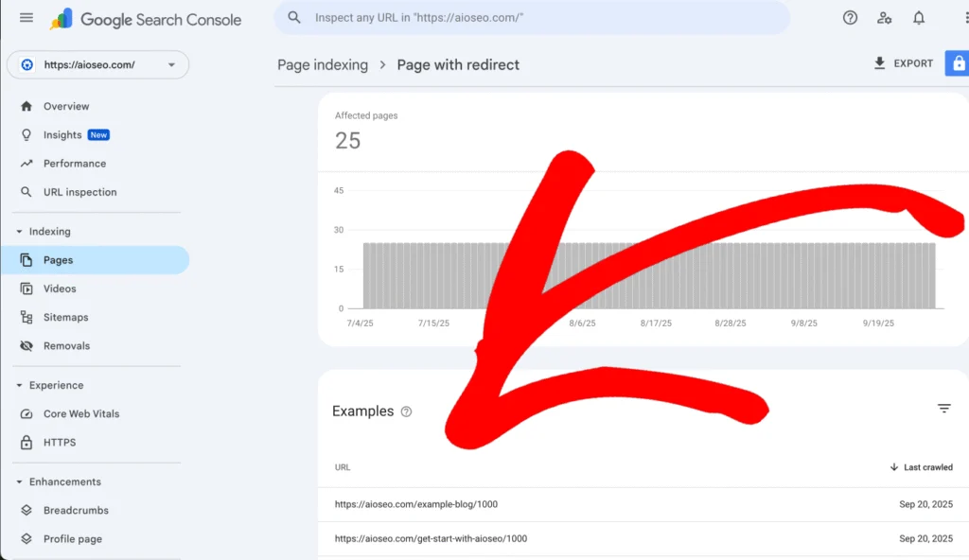
Task: Open the HTTPS report
Action: 57,442
